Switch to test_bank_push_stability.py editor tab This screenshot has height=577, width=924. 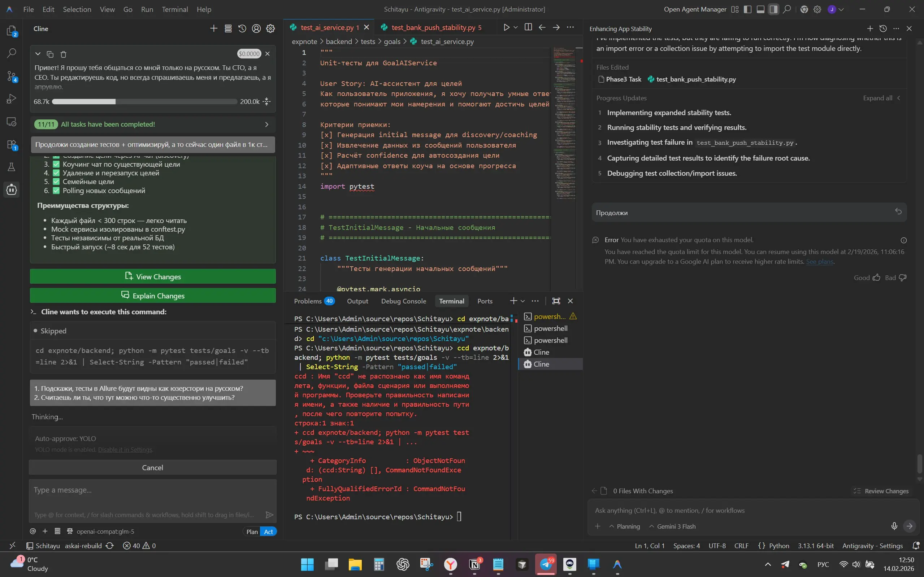click(x=433, y=27)
